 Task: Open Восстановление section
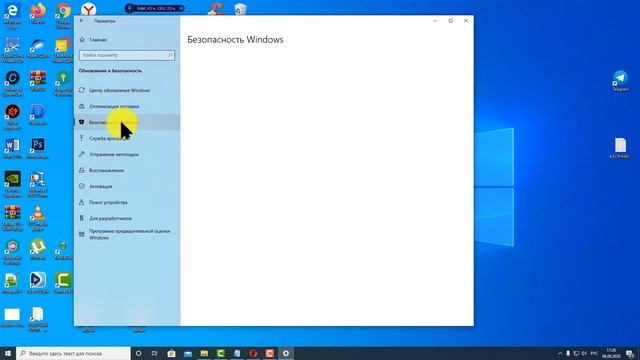tap(127, 170)
